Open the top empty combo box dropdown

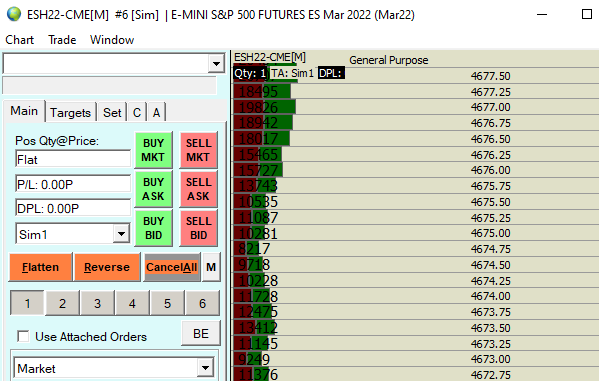[216, 63]
